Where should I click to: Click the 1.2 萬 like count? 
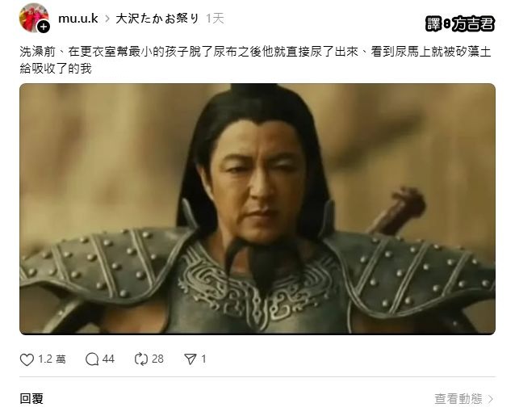(52, 359)
